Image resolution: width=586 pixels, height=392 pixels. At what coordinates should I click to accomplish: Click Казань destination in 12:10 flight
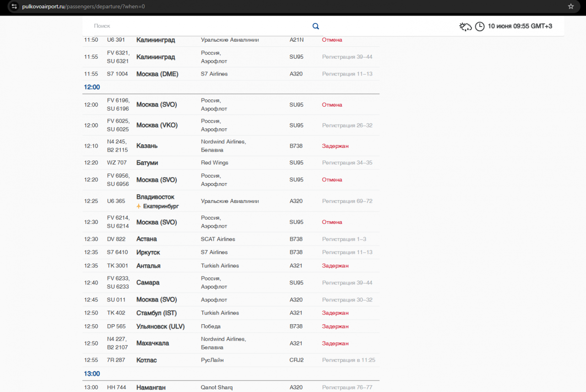click(147, 146)
